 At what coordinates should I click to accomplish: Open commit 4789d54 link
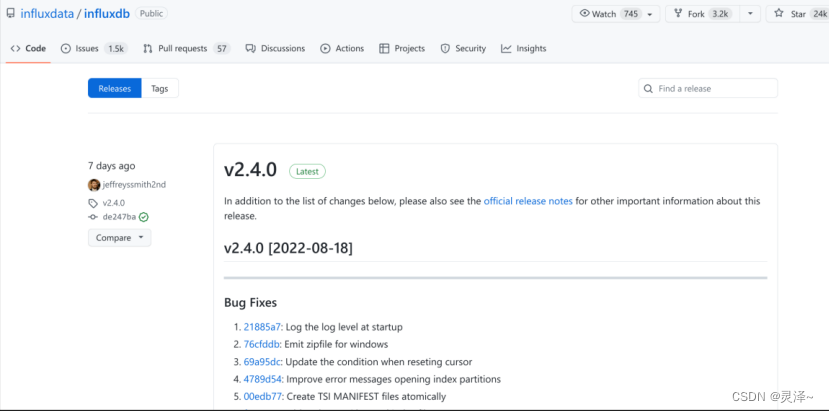(x=263, y=379)
